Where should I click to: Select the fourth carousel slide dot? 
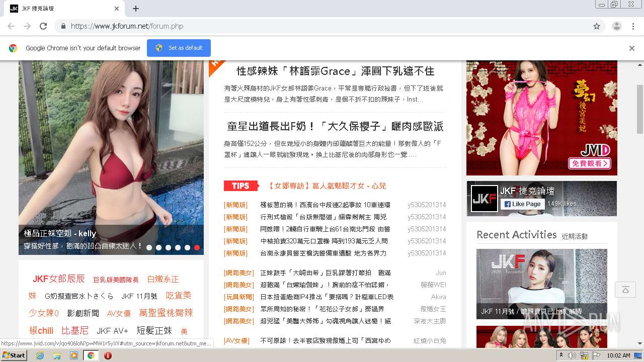[178, 247]
